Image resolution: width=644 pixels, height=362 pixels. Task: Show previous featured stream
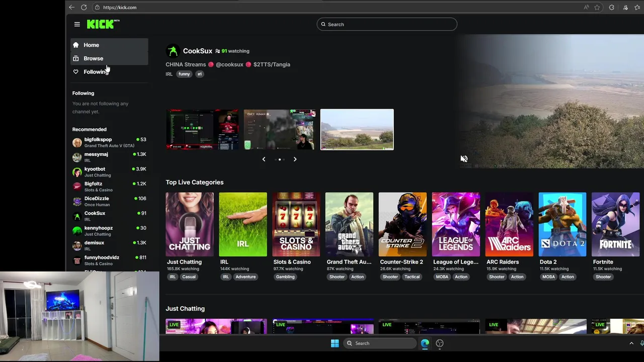(x=264, y=159)
